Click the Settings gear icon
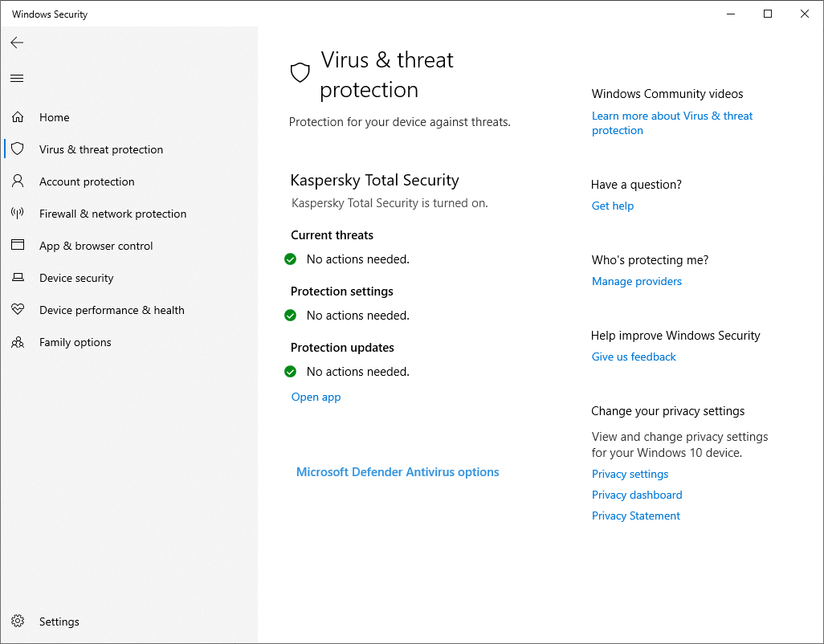The height and width of the screenshot is (644, 824). (x=18, y=622)
